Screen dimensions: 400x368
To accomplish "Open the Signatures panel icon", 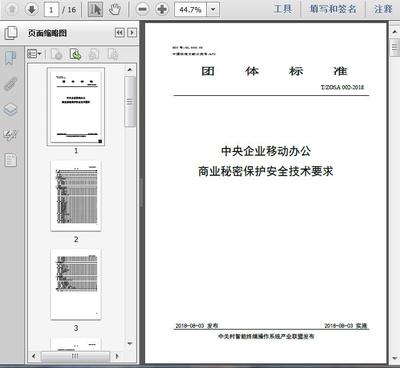I will point(10,135).
